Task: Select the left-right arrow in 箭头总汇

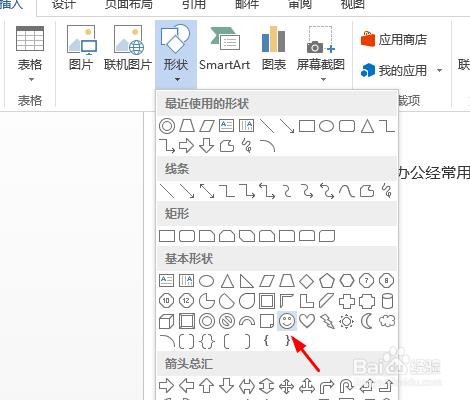Action: pyautogui.click(x=247, y=387)
